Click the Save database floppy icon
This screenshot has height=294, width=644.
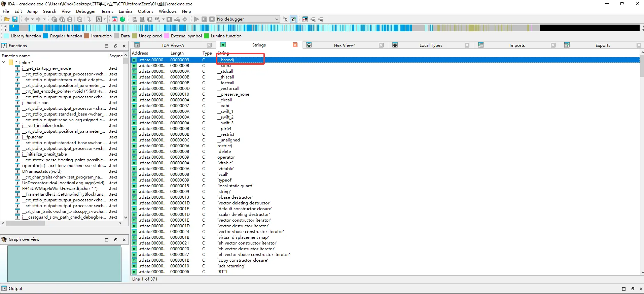tap(15, 19)
